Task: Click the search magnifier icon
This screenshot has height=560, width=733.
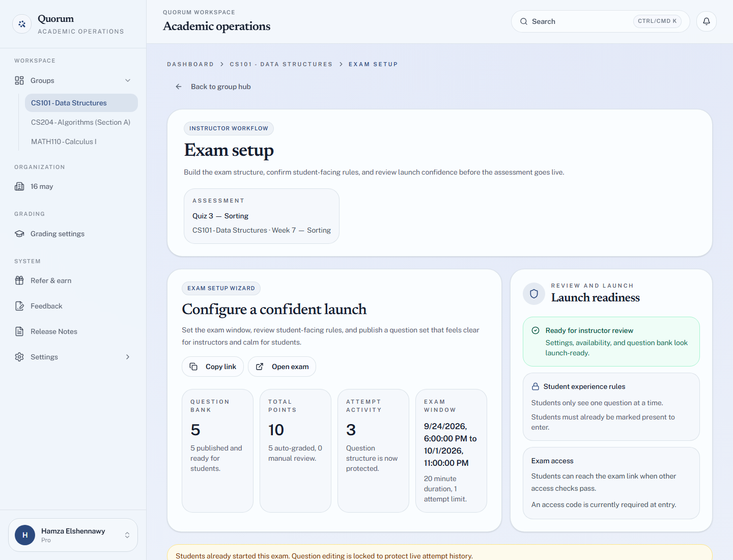Action: 524,21
